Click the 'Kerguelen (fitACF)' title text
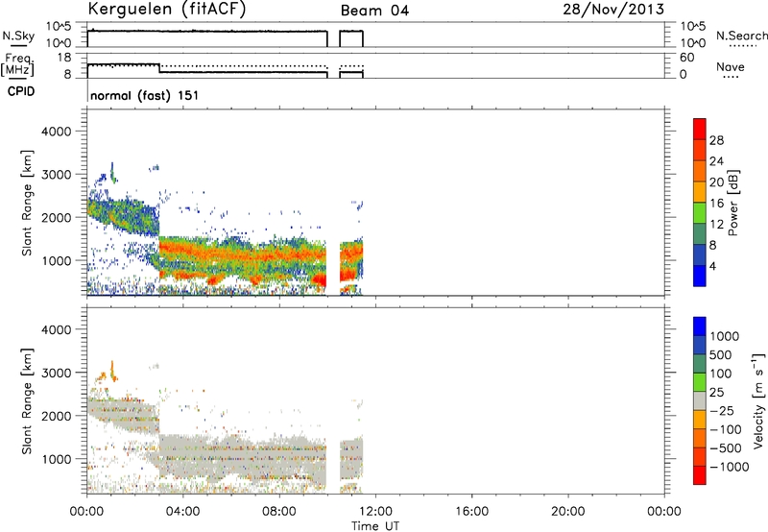Viewport: 768px width, 532px height. click(x=166, y=10)
